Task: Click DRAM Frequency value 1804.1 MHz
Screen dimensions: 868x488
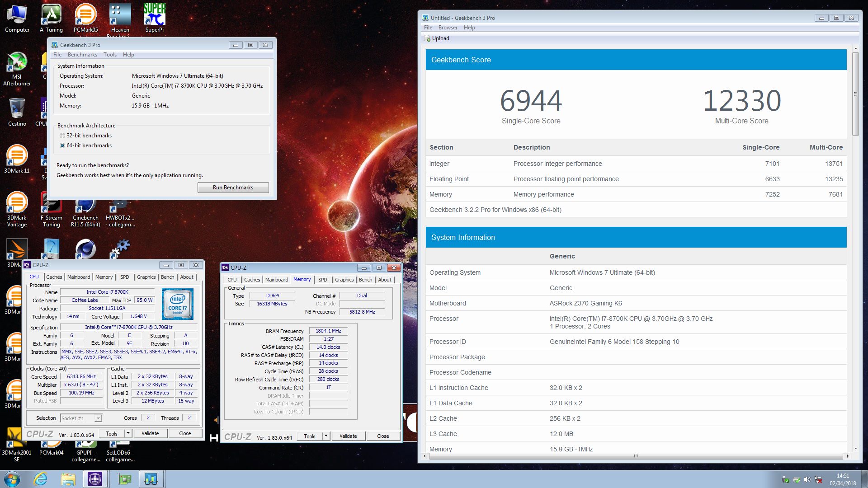Action: tap(328, 331)
